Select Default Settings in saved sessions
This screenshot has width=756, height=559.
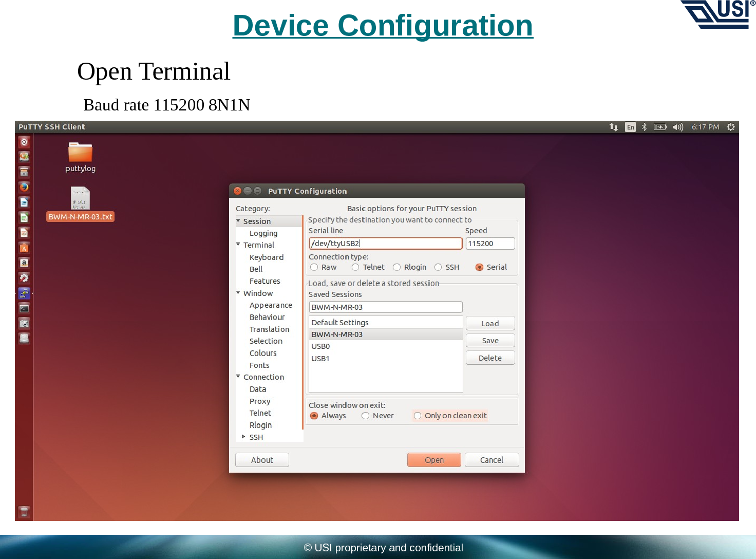tap(386, 323)
